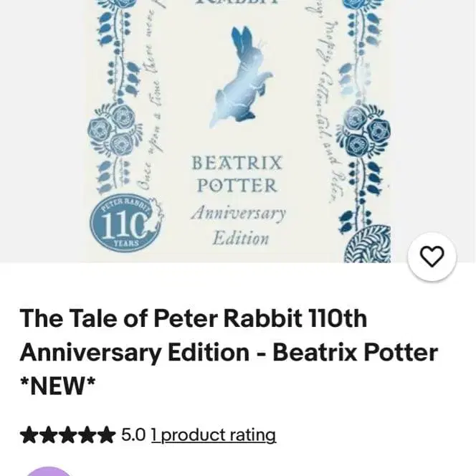
Task: Open the purple seller avatar circle
Action: click(x=49, y=472)
